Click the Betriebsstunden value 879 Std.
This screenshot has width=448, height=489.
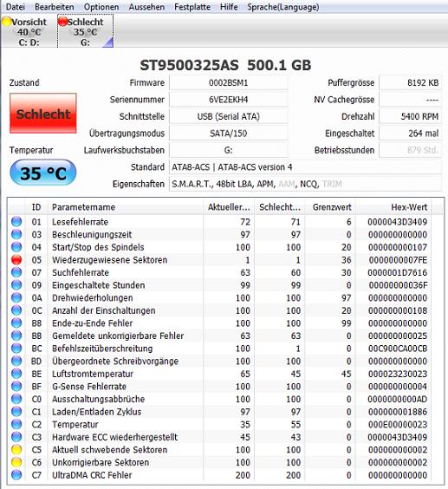[x=410, y=150]
